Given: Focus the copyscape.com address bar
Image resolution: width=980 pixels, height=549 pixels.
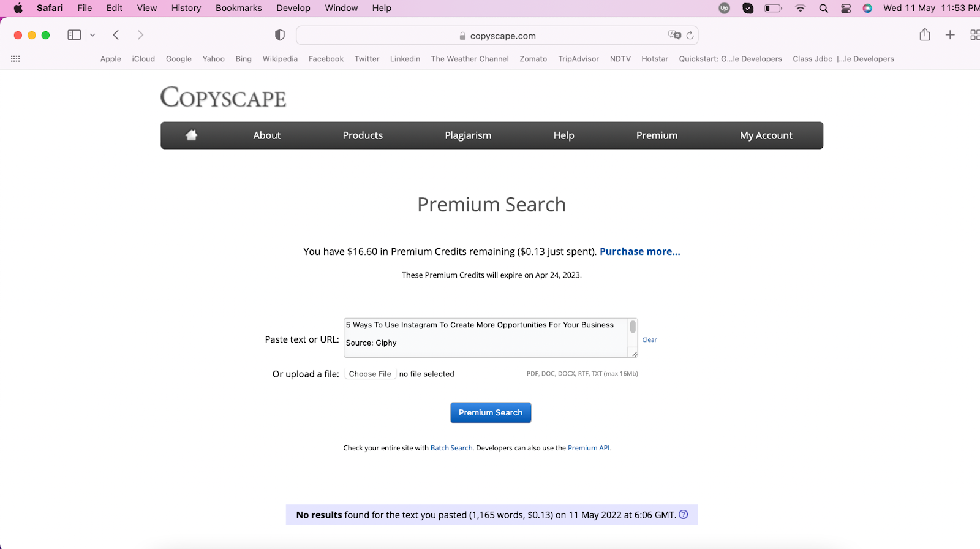Looking at the screenshot, I should 497,36.
